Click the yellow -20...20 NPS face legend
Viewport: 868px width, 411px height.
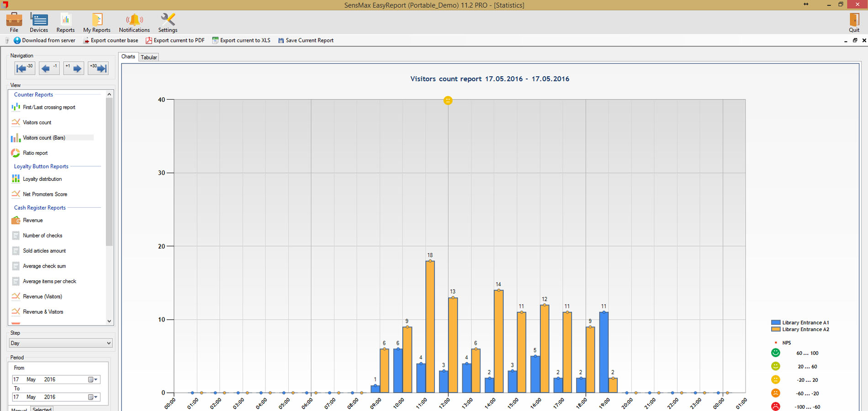pyautogui.click(x=776, y=379)
